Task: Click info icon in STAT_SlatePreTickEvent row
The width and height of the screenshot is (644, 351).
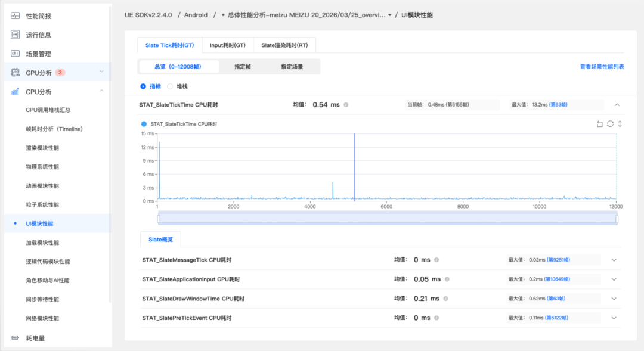Action: (x=436, y=318)
